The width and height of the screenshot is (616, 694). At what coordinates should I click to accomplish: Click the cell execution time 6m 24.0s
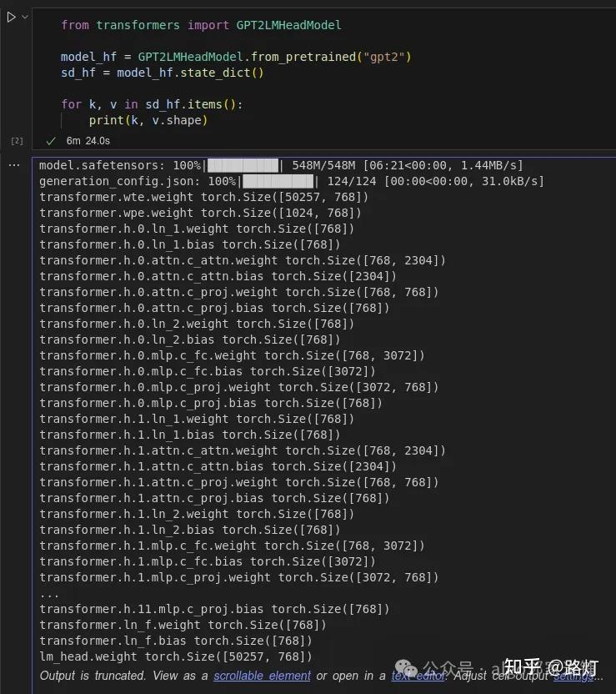point(88,141)
